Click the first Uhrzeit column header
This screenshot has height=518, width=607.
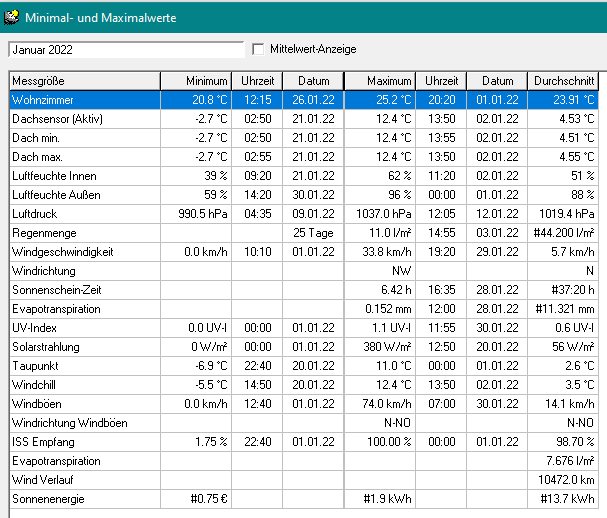tap(257, 81)
